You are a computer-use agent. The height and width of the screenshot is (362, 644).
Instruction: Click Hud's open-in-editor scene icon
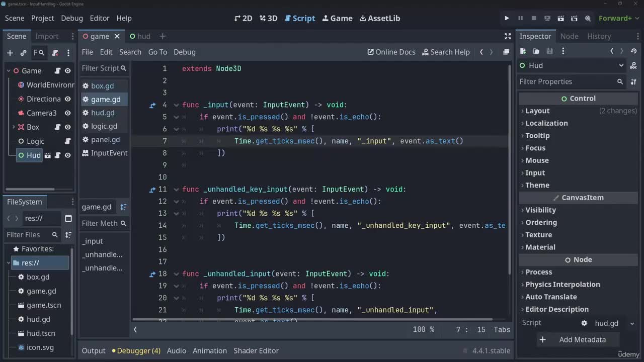(x=48, y=155)
